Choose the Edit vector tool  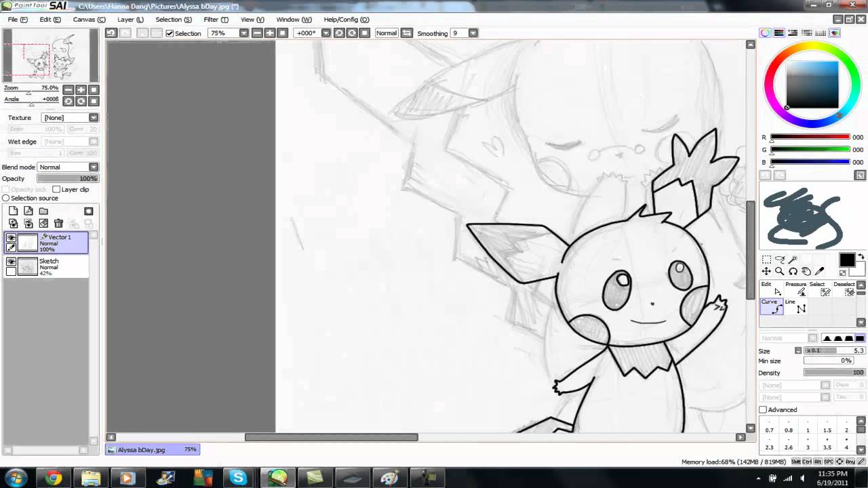(x=772, y=289)
